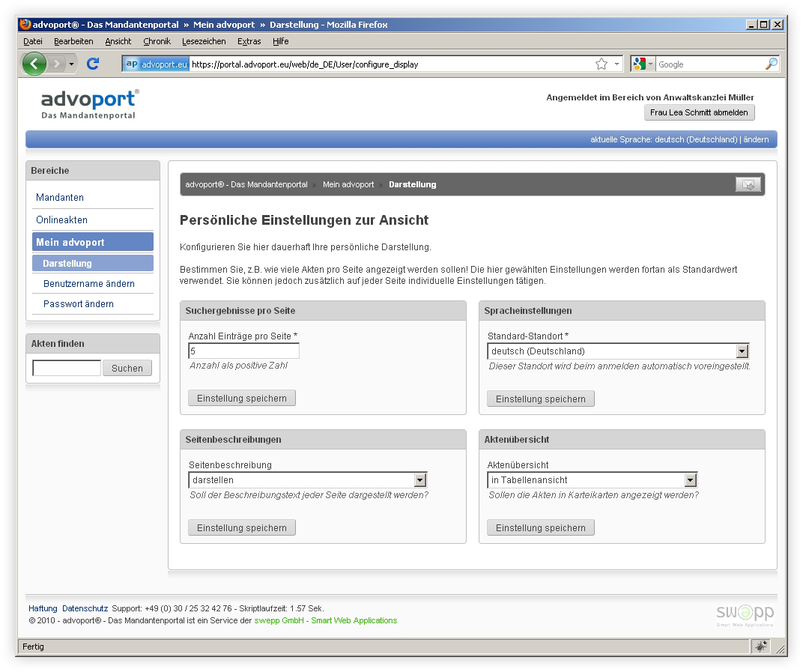The height and width of the screenshot is (672, 803).
Task: Open Benutzername ändern link
Action: point(89,283)
